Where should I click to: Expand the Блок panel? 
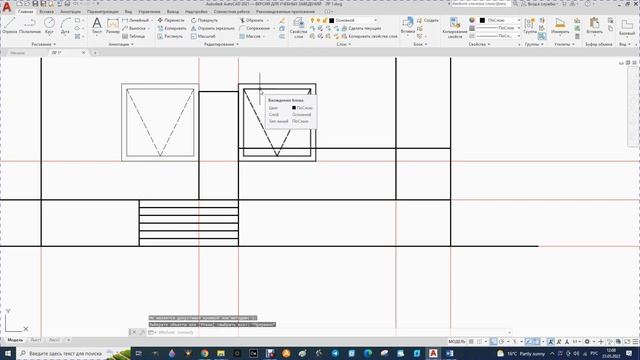(420, 44)
